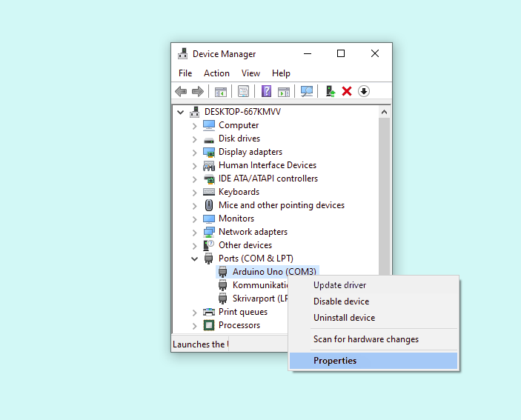
Task: Click the black down-arrow circle toolbar icon
Action: tap(364, 91)
